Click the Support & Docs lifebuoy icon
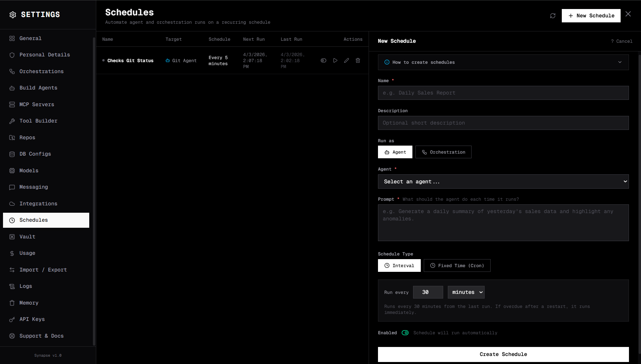The image size is (641, 364). (x=12, y=336)
